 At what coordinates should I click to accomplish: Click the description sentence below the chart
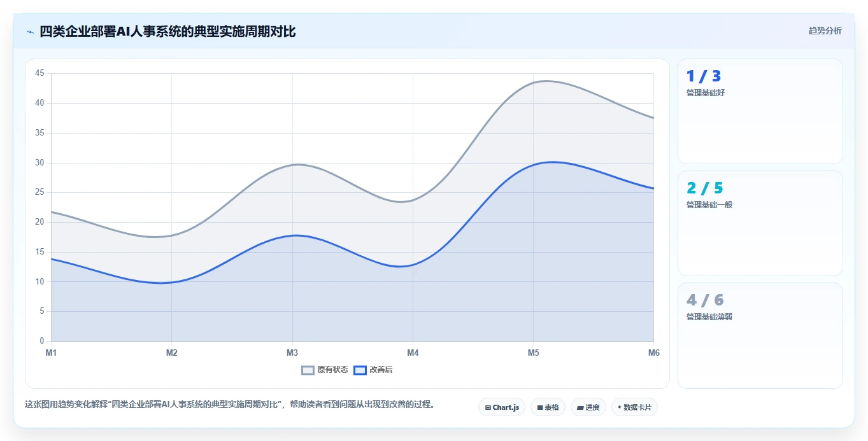(x=231, y=405)
